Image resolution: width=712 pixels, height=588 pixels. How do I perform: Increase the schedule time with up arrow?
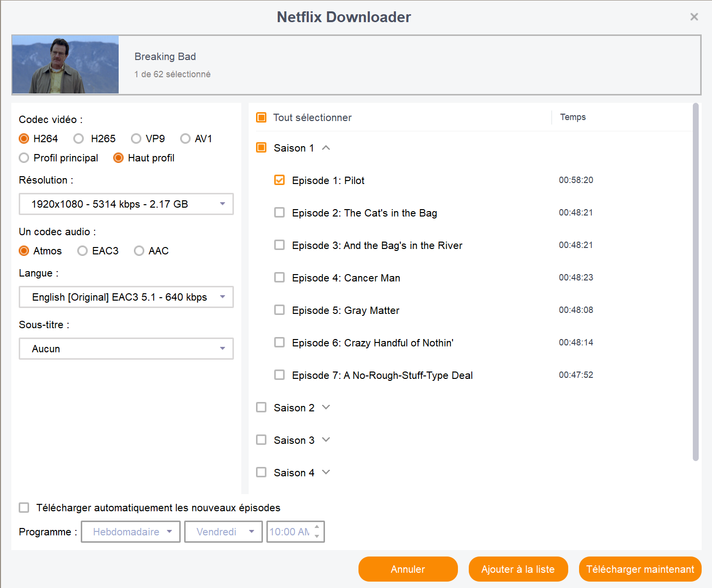tap(317, 527)
